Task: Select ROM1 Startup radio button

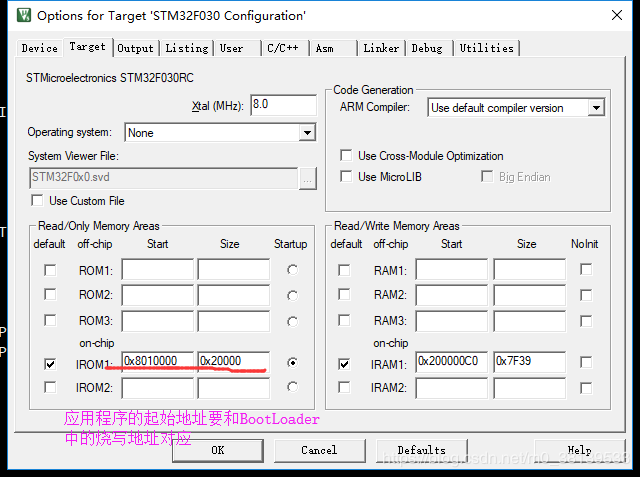Action: (x=292, y=270)
